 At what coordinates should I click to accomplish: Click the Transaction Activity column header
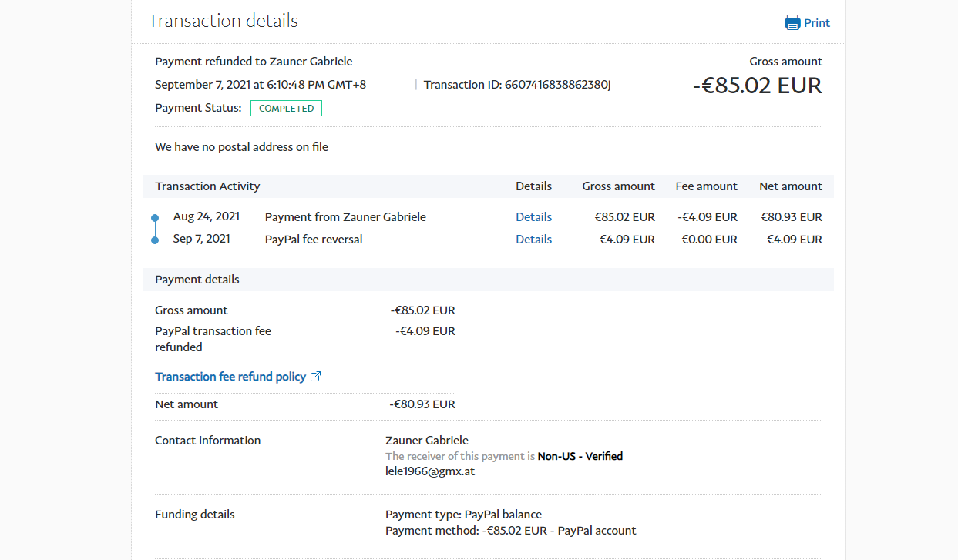[207, 186]
